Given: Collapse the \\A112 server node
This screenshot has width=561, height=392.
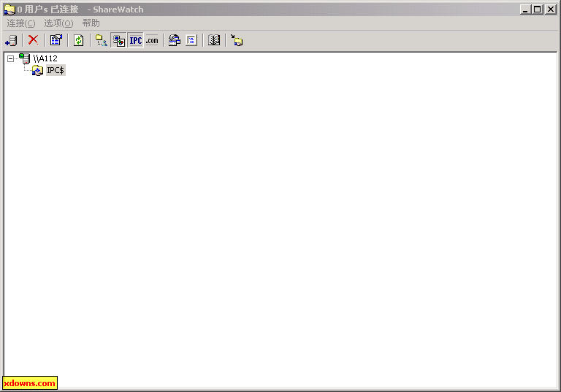Looking at the screenshot, I should pyautogui.click(x=10, y=58).
